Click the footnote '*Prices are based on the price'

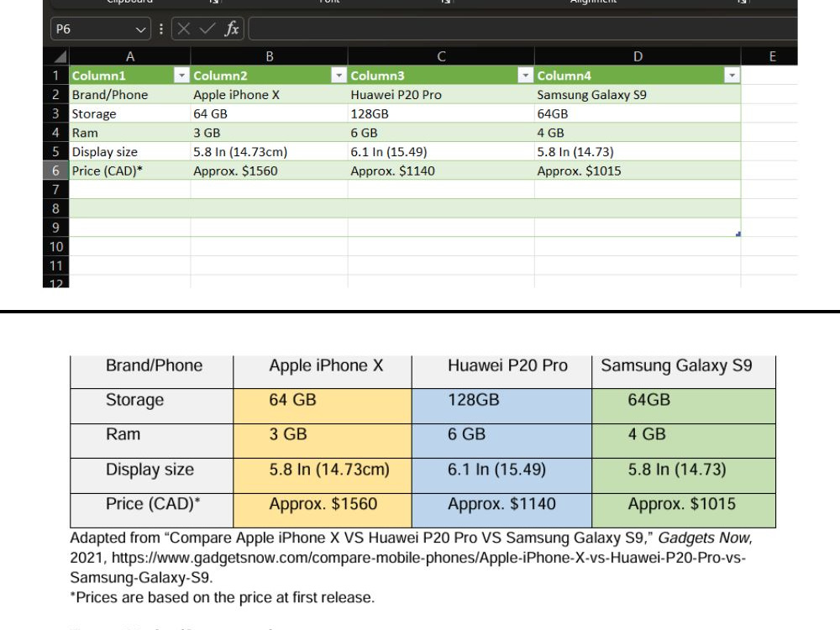tap(223, 597)
